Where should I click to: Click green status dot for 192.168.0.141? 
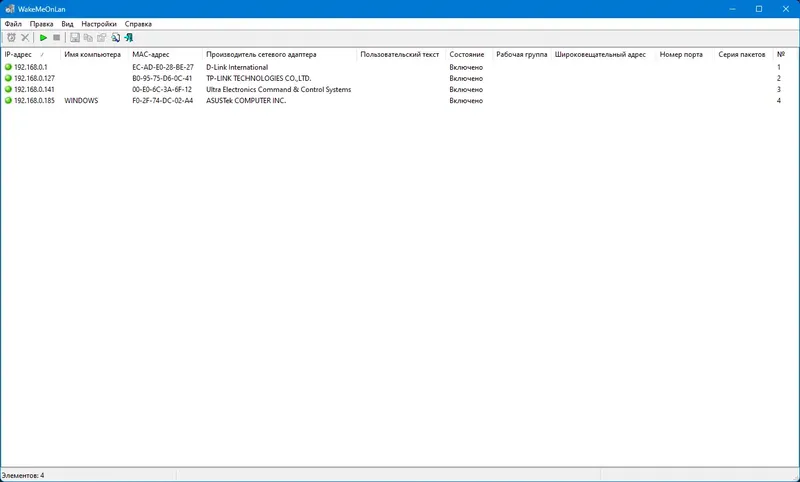[8, 89]
